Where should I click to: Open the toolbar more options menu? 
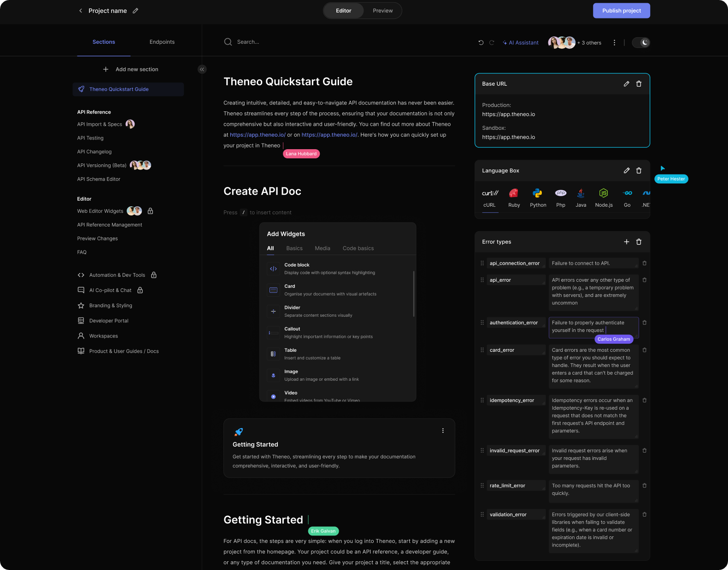point(614,42)
